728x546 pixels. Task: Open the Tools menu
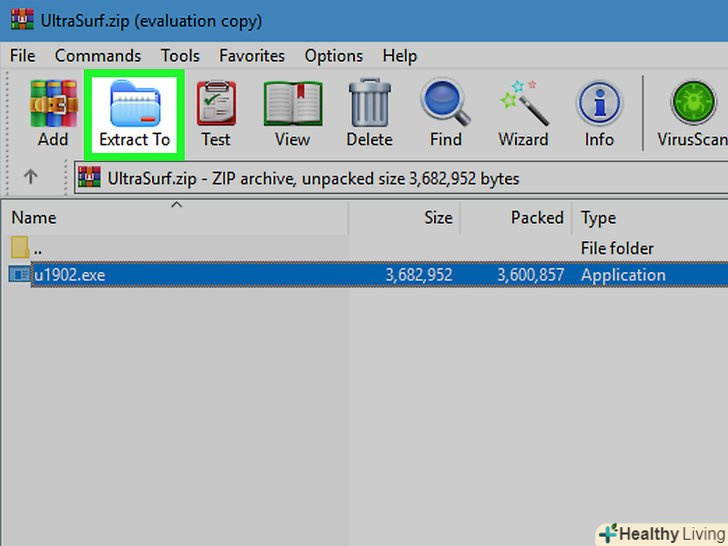180,56
